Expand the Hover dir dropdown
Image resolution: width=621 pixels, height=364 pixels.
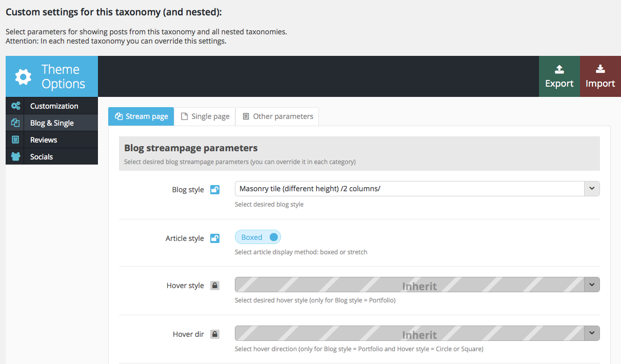point(592,334)
